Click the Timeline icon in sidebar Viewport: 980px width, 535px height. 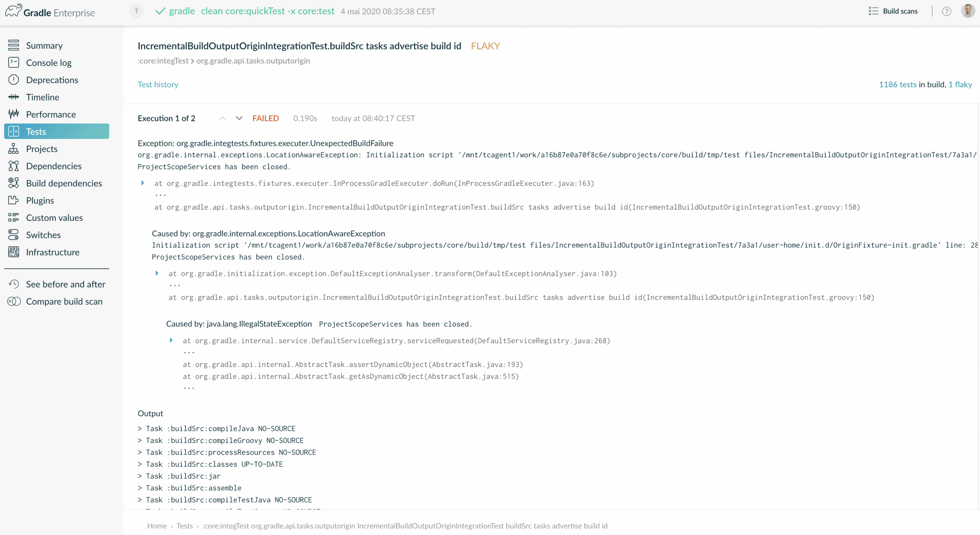[13, 97]
